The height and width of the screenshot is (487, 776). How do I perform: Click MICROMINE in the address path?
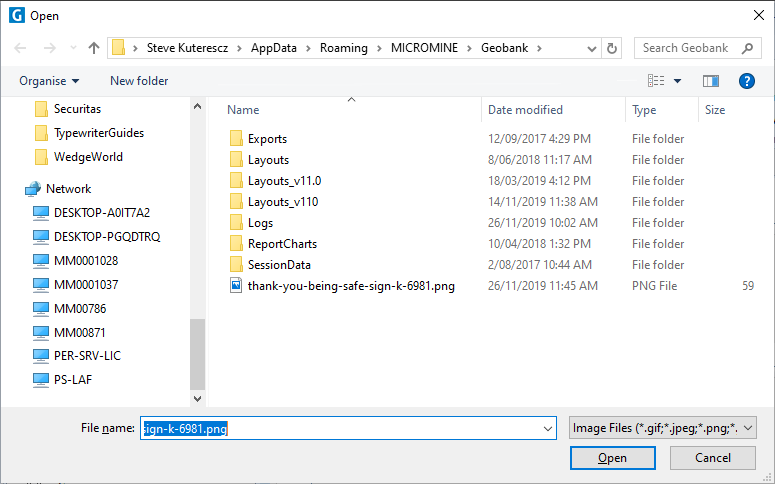pos(424,48)
